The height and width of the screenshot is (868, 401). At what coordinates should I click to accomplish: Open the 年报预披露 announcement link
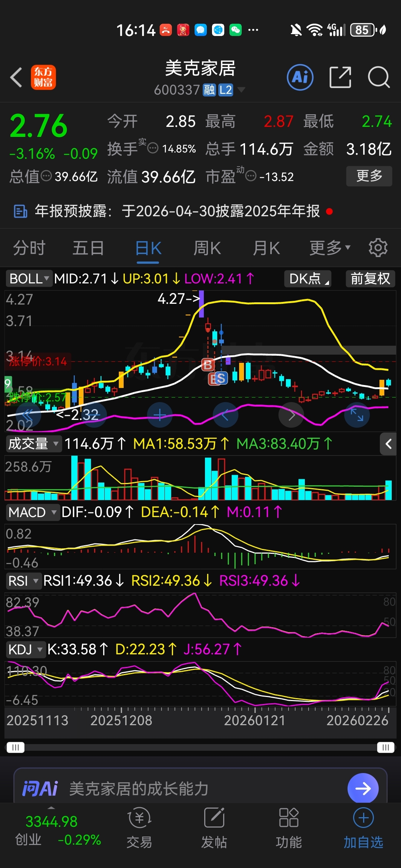pyautogui.click(x=177, y=211)
